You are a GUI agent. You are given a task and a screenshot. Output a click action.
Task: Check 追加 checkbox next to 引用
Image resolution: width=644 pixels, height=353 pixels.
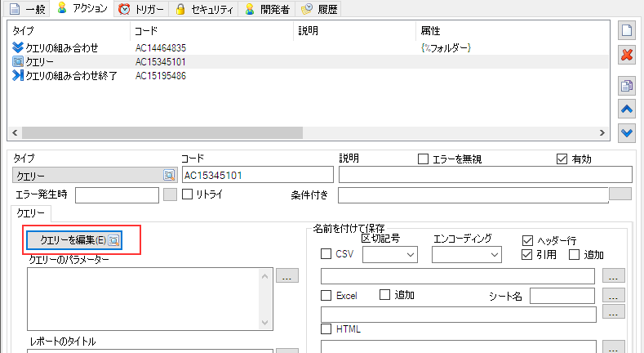(574, 254)
